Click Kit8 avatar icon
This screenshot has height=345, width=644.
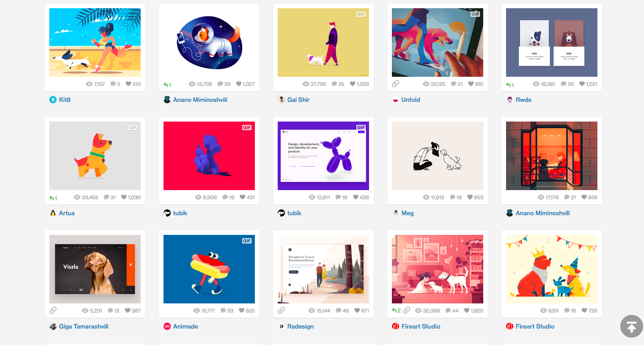pos(53,100)
